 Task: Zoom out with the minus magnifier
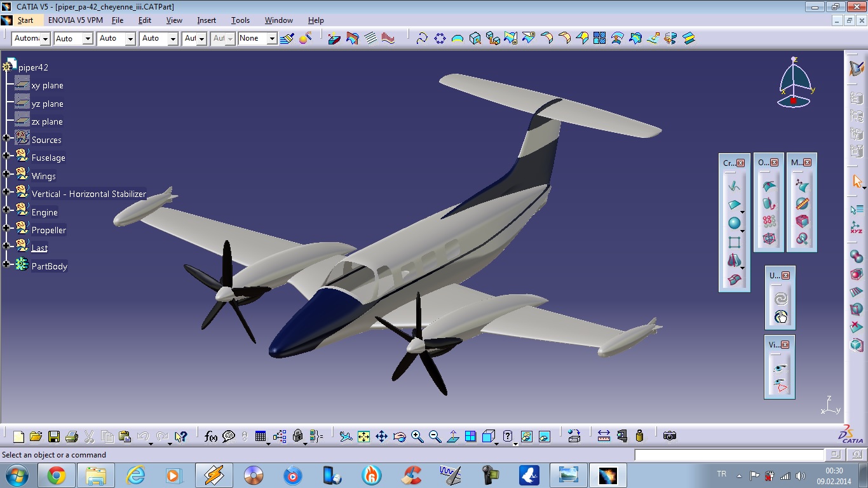click(435, 437)
